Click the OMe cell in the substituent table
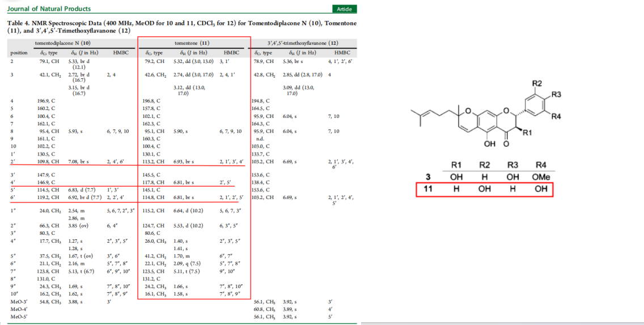 pos(540,176)
